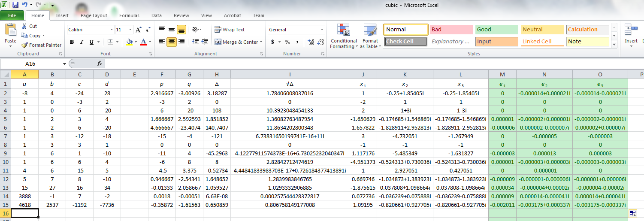Click the Percent Style icon
This screenshot has height=221, width=644.
click(287, 42)
